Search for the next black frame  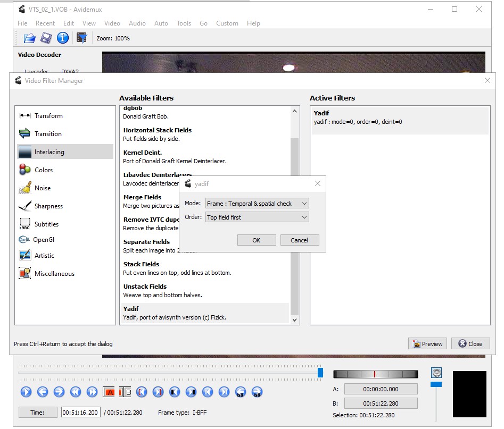point(191,392)
